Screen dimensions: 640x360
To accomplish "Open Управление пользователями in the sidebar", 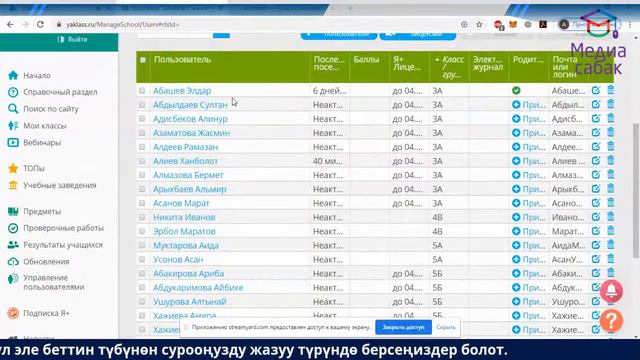I will tap(53, 282).
